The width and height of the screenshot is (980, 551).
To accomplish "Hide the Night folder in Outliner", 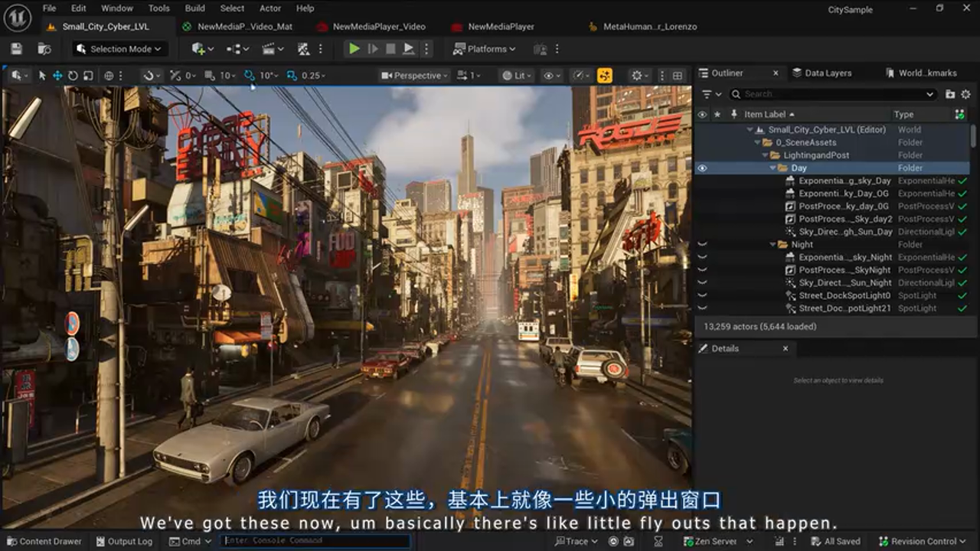I will pos(702,244).
